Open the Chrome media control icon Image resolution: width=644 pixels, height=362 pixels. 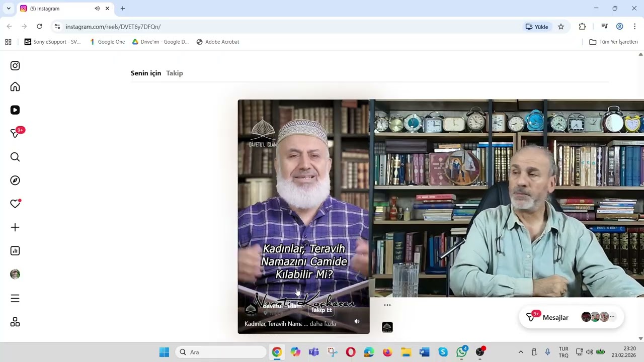(x=604, y=27)
